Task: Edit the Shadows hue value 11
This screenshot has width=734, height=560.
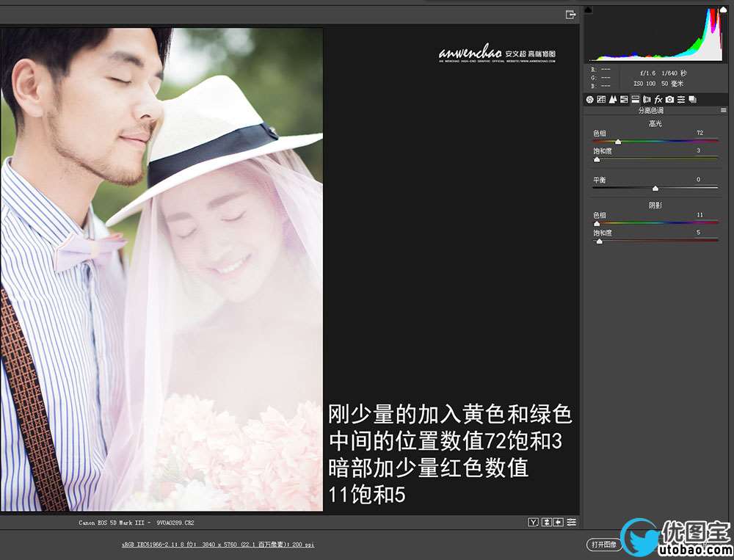Action: pyautogui.click(x=700, y=215)
